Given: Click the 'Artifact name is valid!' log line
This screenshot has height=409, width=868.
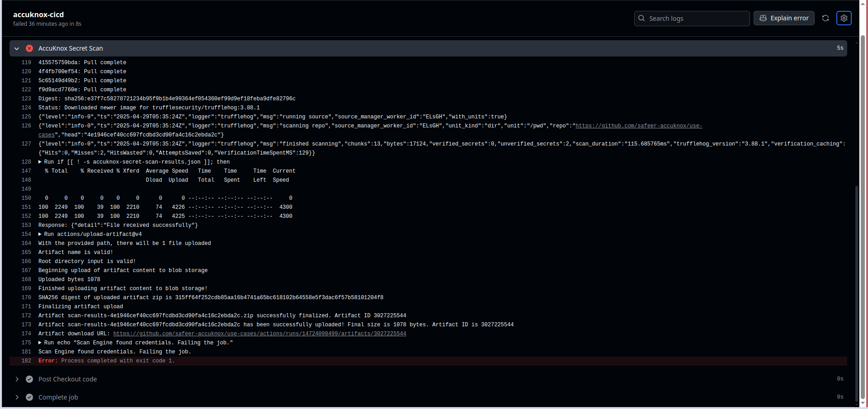Looking at the screenshot, I should [x=75, y=252].
